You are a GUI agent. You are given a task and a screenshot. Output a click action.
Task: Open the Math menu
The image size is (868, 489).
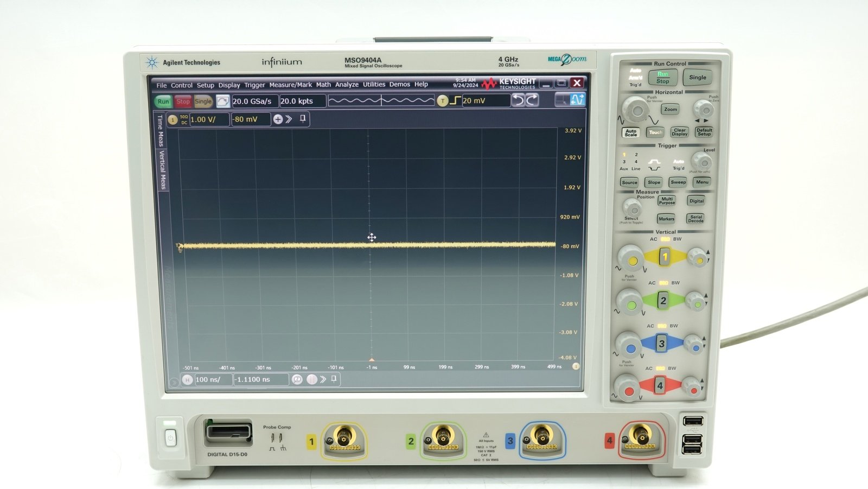(324, 85)
